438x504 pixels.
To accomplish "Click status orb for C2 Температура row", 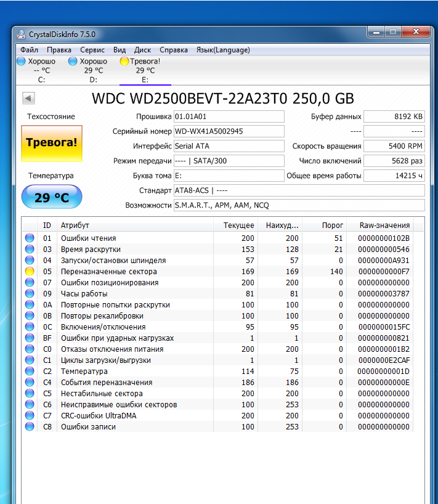I will tap(30, 371).
